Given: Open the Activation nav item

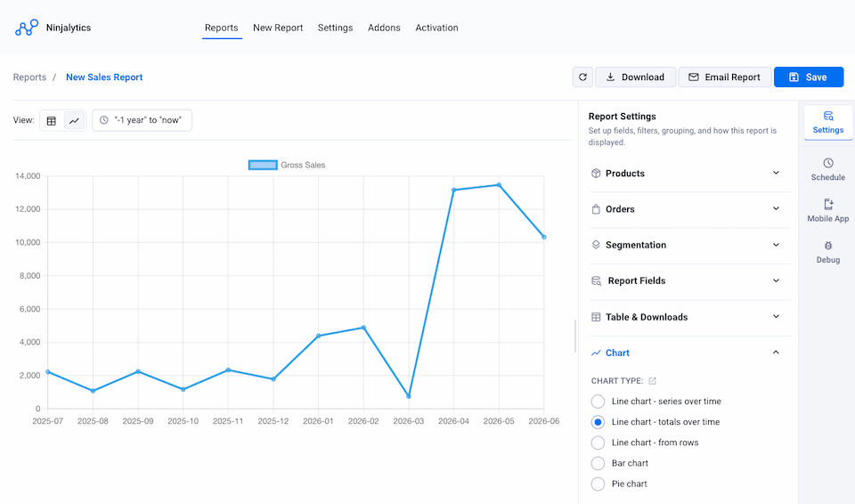Looking at the screenshot, I should click(436, 28).
